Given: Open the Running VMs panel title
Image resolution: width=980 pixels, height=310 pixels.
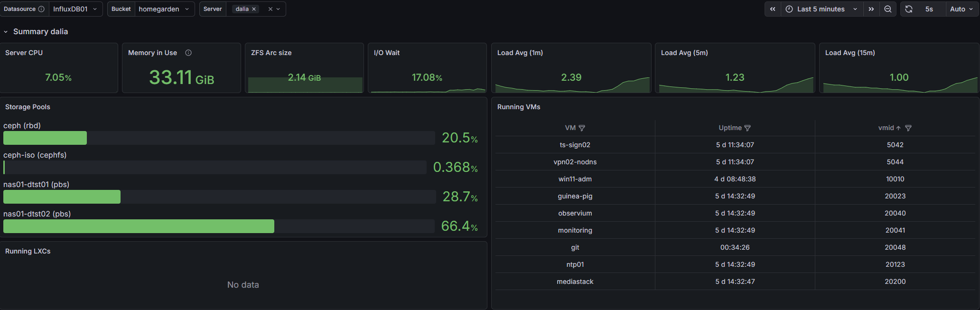Looking at the screenshot, I should tap(519, 107).
